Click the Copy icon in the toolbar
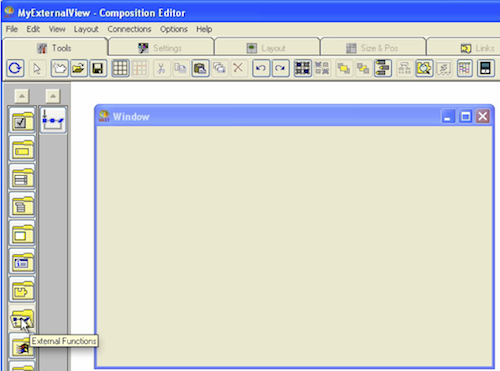The width and height of the screenshot is (500, 371). pyautogui.click(x=180, y=68)
